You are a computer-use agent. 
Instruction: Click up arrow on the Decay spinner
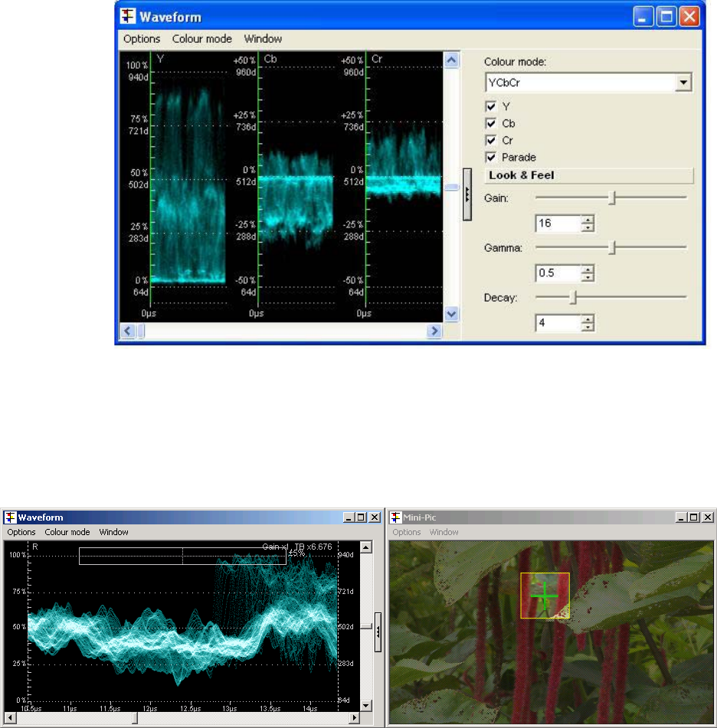588,319
